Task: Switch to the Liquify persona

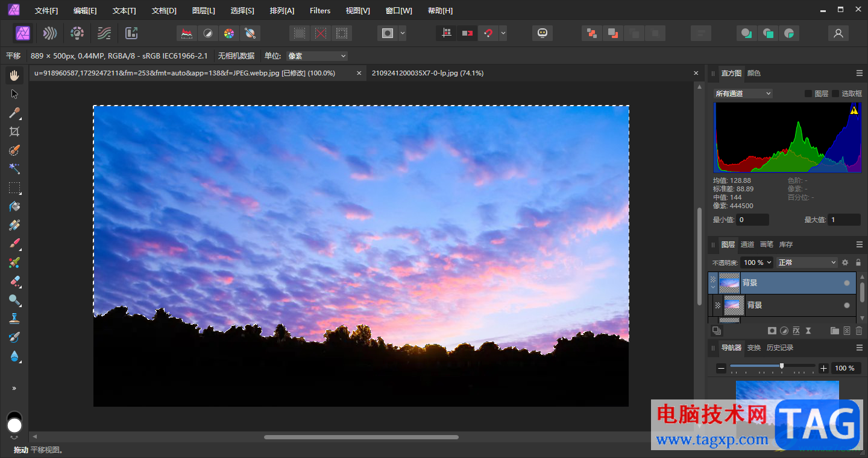Action: click(x=50, y=33)
